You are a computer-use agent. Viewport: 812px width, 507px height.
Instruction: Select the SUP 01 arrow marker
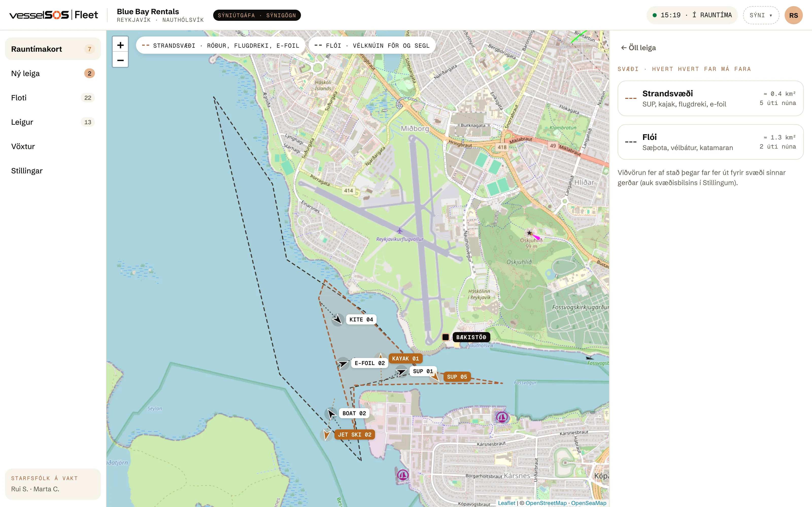(x=401, y=372)
